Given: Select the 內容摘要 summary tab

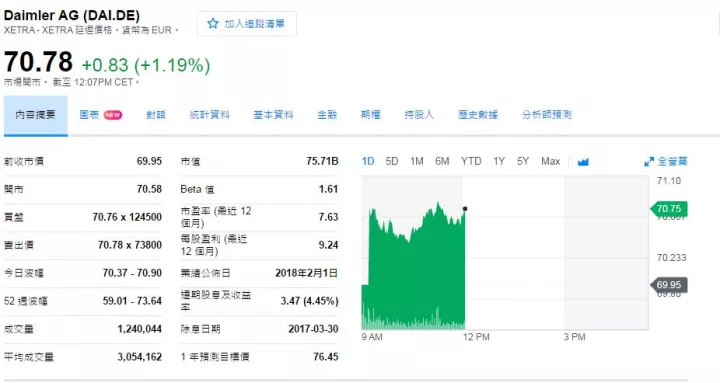Looking at the screenshot, I should tap(35, 115).
